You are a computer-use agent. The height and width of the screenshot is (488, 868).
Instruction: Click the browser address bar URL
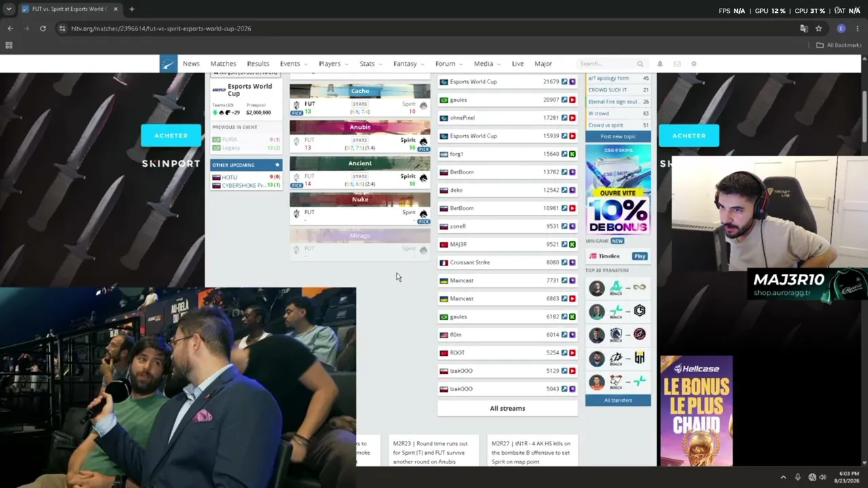(x=161, y=28)
